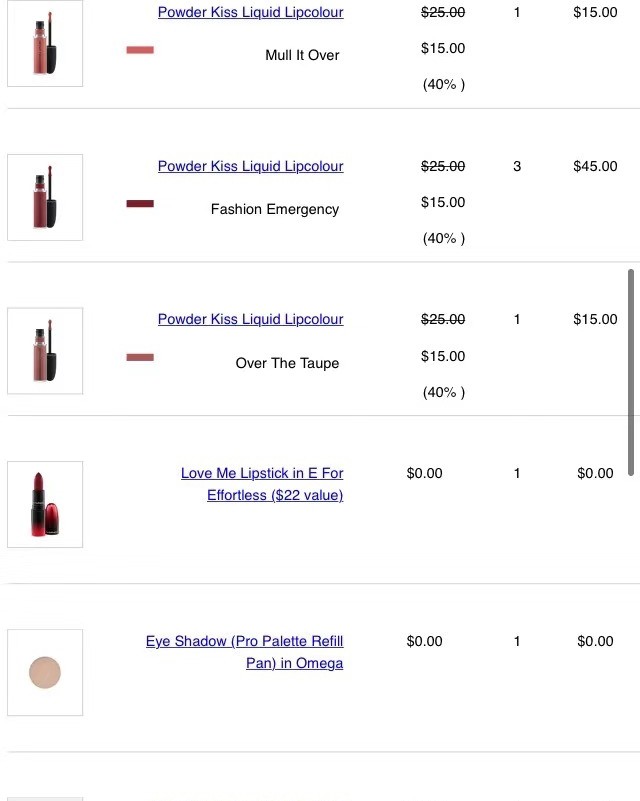Click the struck-through $25.00 price for Fashion Emergency

(443, 166)
